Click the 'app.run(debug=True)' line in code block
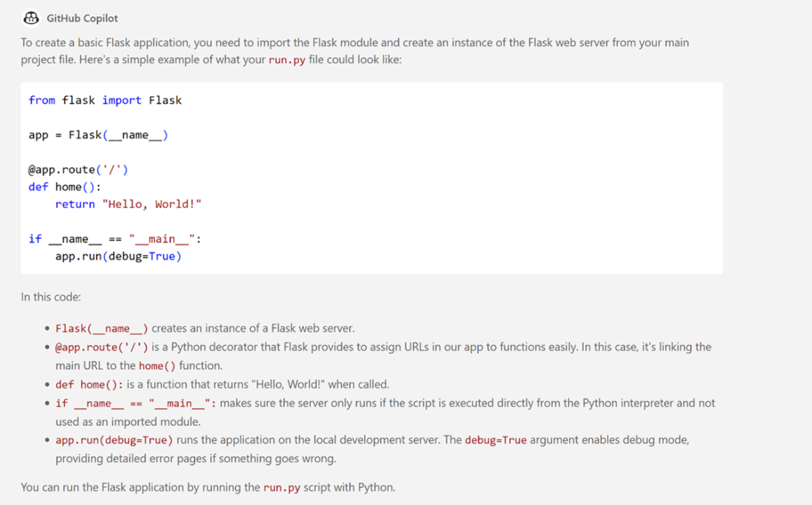Screen dimensions: 812x505 [x=119, y=256]
